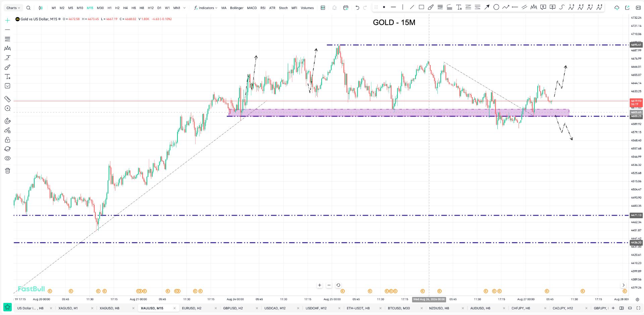Open the favorites star at bottom left
The image size is (644, 315).
coord(7,307)
